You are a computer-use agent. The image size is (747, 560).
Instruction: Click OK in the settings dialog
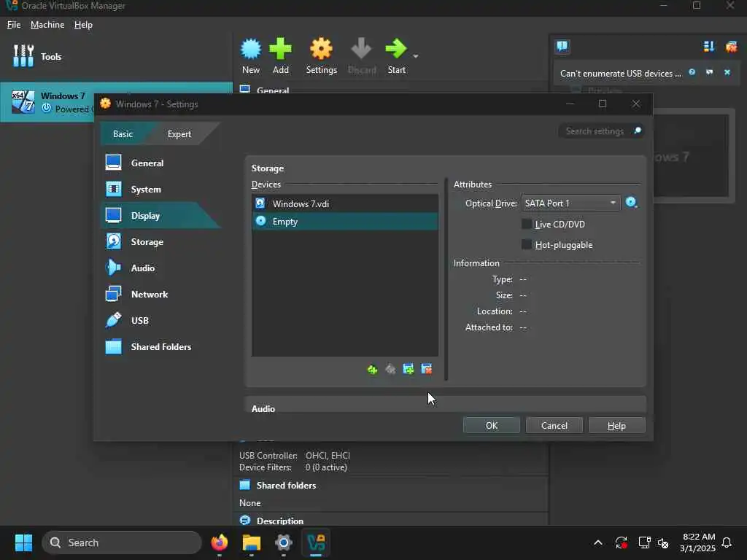[x=491, y=425]
